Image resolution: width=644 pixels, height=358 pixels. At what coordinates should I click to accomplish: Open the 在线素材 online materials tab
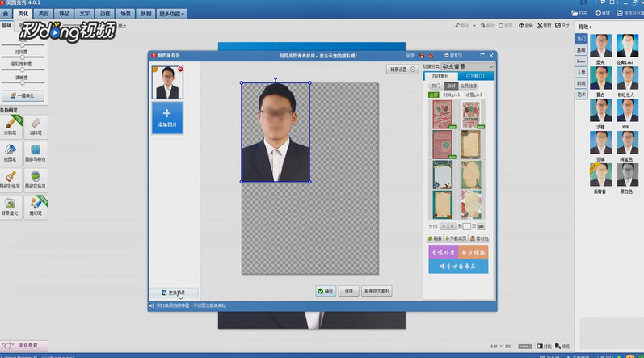[440, 76]
